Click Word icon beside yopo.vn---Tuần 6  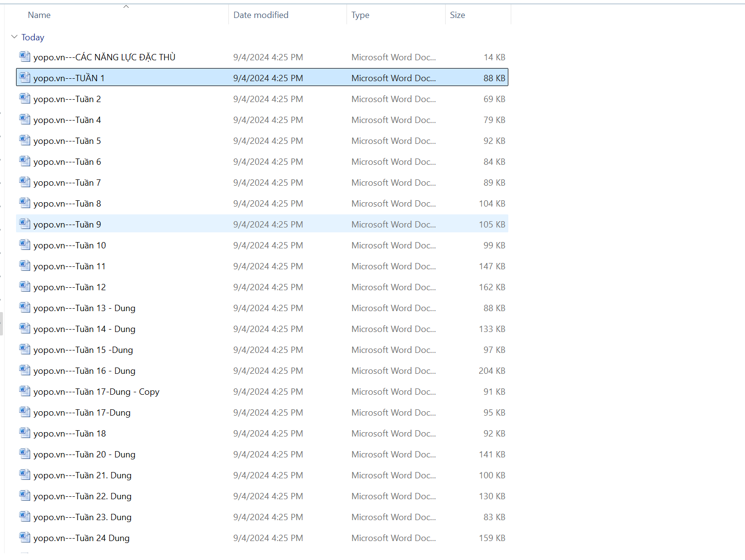click(x=25, y=161)
